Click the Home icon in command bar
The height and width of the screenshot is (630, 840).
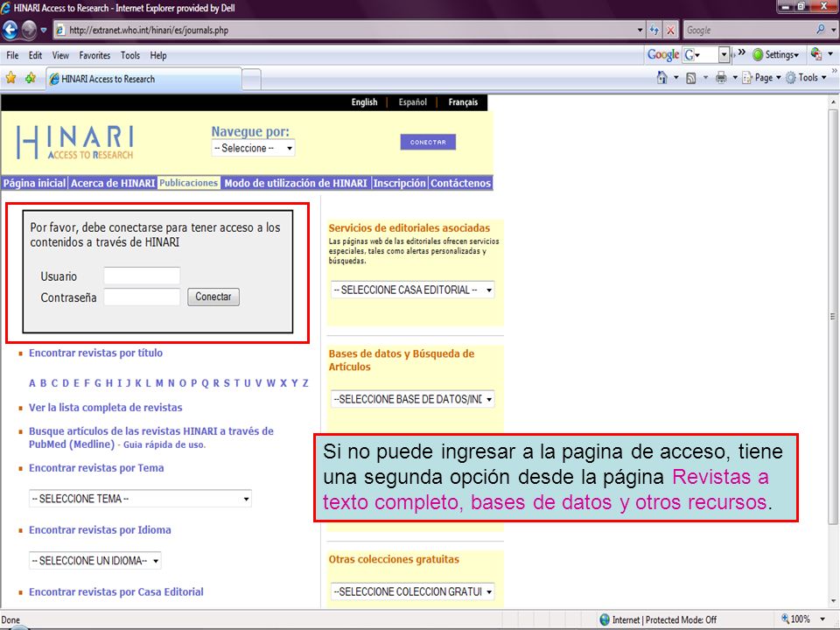coord(662,78)
